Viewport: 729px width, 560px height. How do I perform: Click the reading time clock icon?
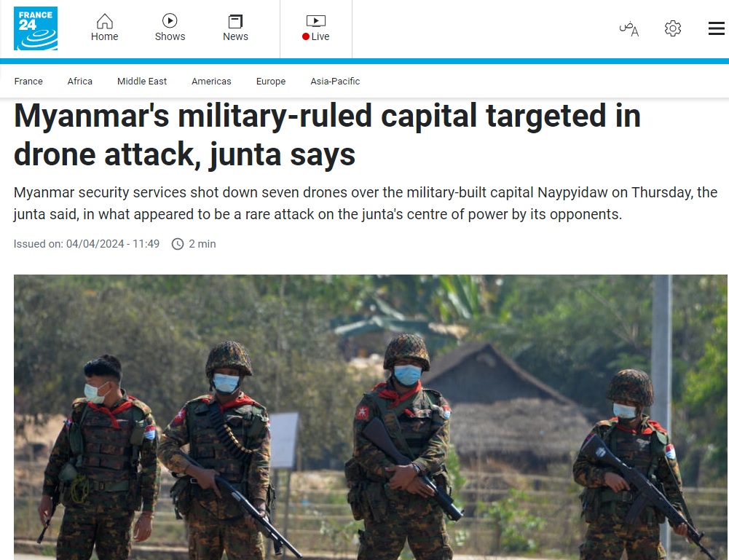178,244
